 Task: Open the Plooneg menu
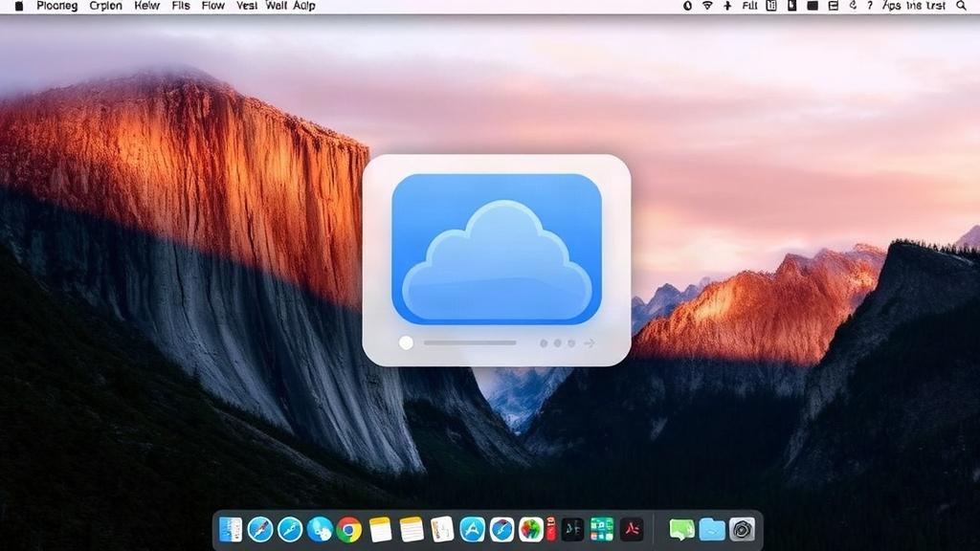(x=56, y=6)
